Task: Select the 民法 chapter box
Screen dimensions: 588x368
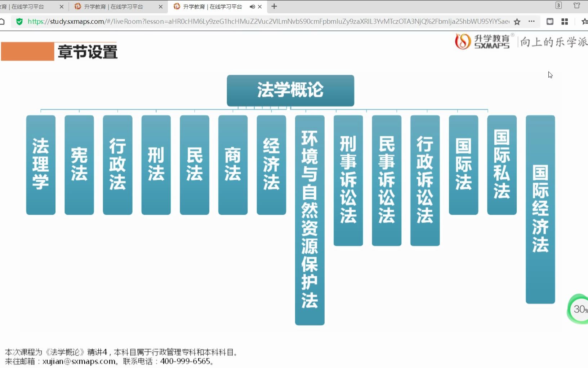Action: point(195,165)
